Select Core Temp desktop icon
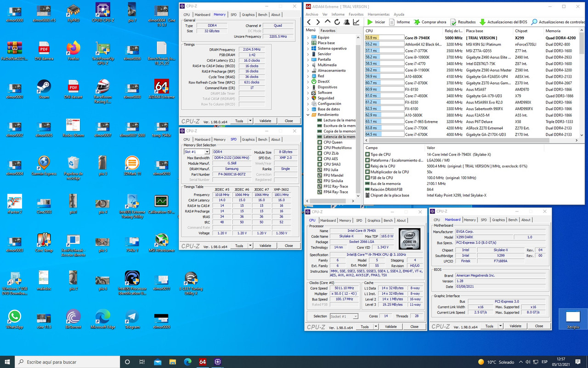This screenshot has width=588, height=368. (x=44, y=242)
